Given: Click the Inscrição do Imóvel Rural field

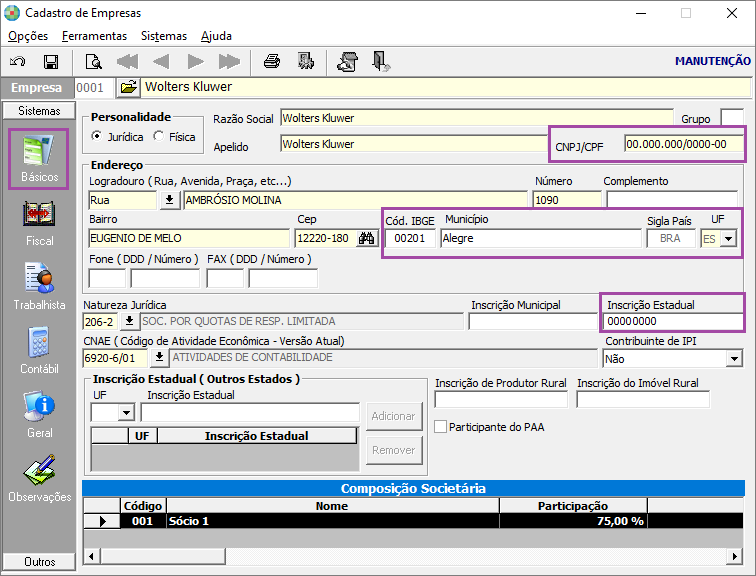Looking at the screenshot, I should pyautogui.click(x=643, y=400).
